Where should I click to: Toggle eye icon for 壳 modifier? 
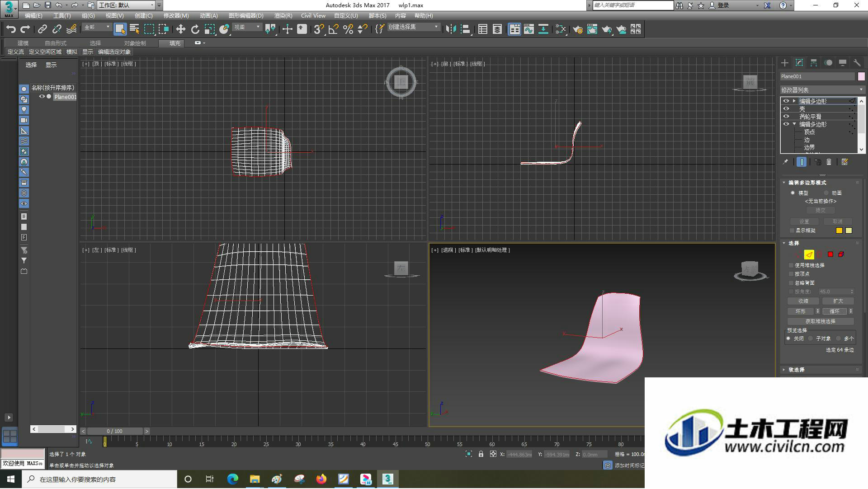pyautogui.click(x=786, y=108)
